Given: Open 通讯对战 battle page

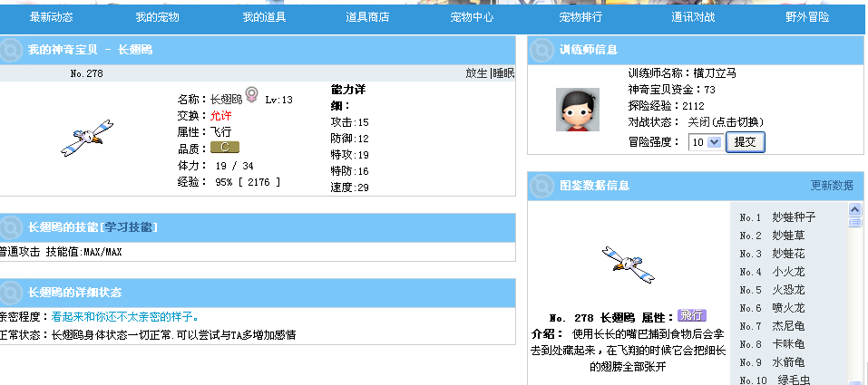Looking at the screenshot, I should coord(693,17).
